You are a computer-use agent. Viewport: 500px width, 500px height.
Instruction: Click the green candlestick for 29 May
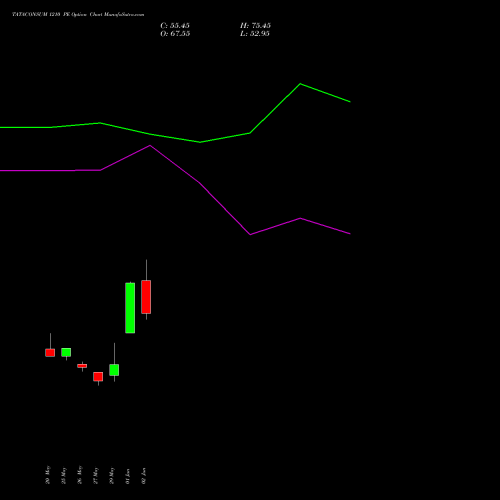(x=114, y=370)
